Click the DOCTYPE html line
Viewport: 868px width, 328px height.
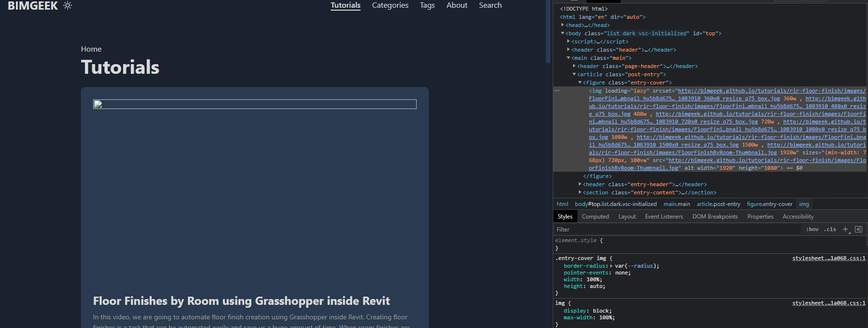(x=584, y=9)
